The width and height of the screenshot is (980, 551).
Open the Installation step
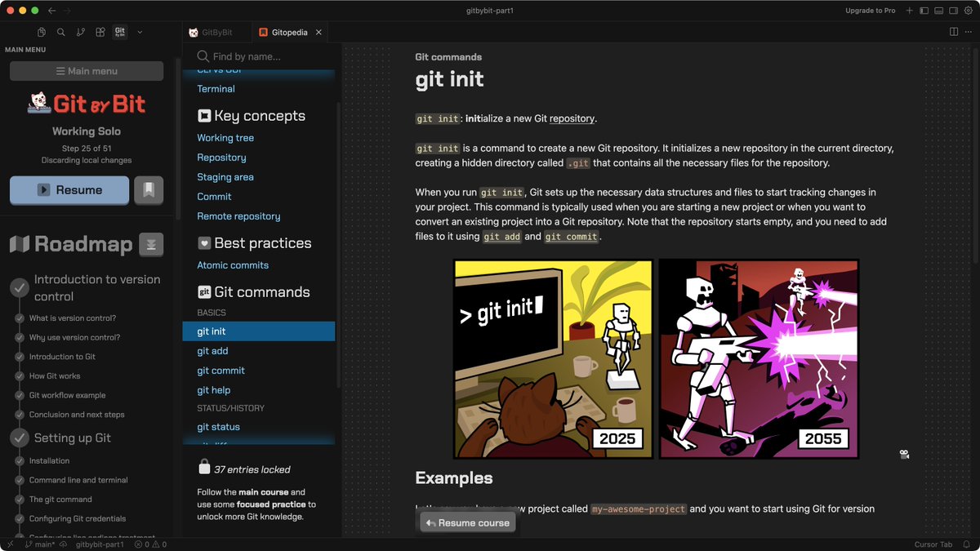click(x=50, y=460)
